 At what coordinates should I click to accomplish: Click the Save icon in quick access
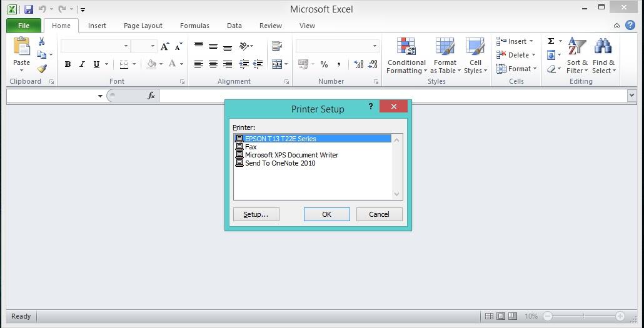[x=28, y=9]
